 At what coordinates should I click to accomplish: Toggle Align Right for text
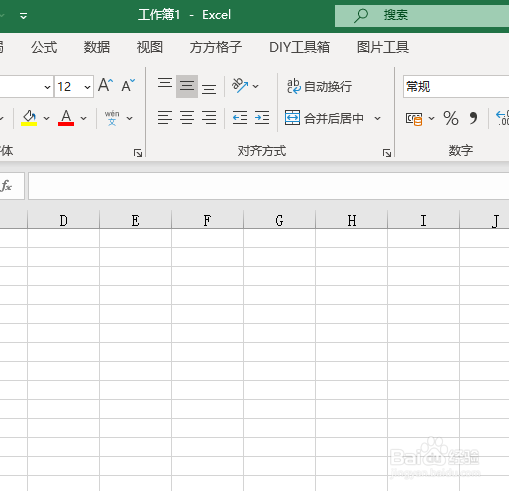pos(209,118)
